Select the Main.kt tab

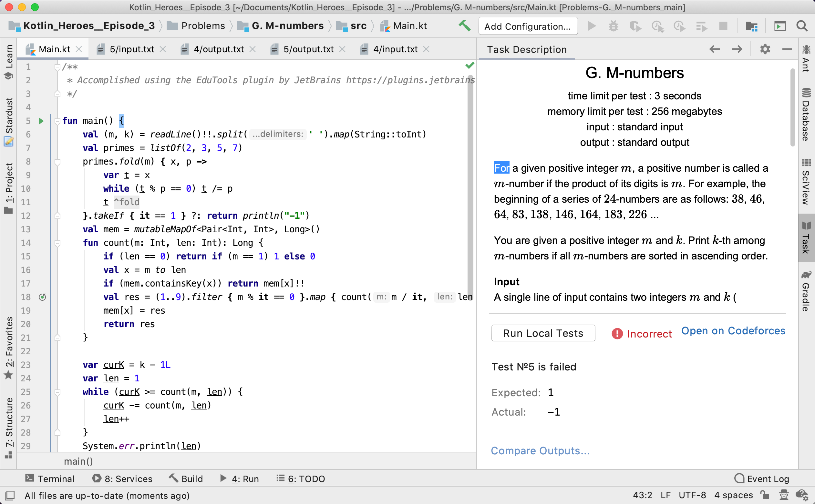click(x=55, y=49)
